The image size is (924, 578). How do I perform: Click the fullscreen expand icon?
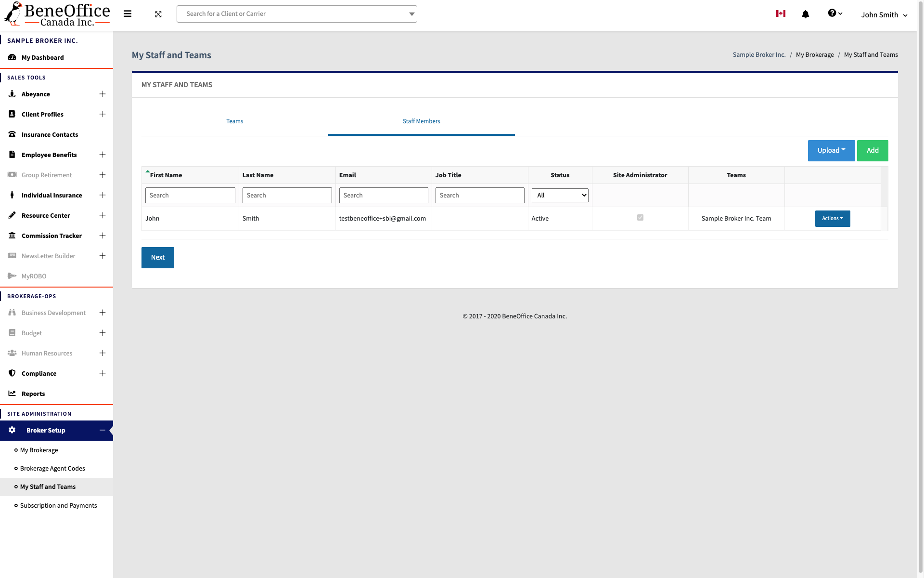pyautogui.click(x=158, y=14)
